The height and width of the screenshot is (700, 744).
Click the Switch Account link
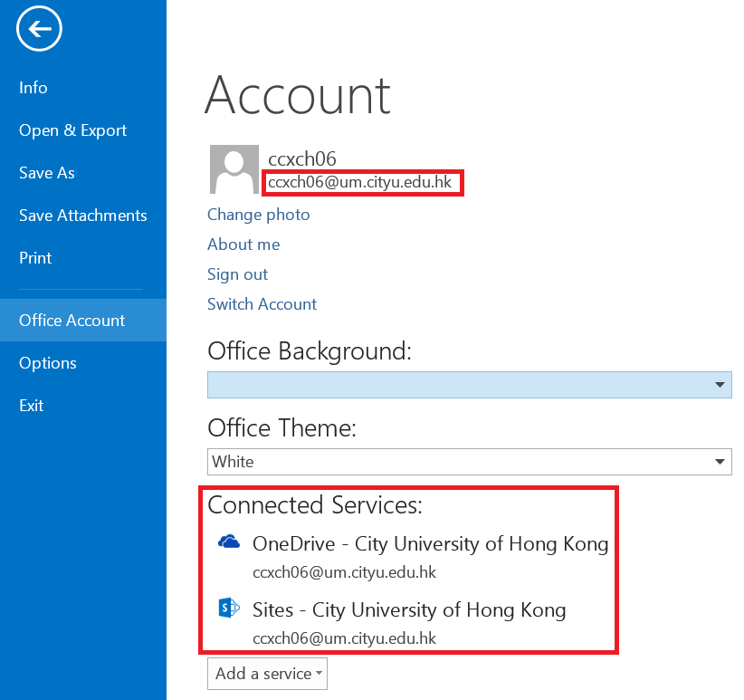coord(262,304)
